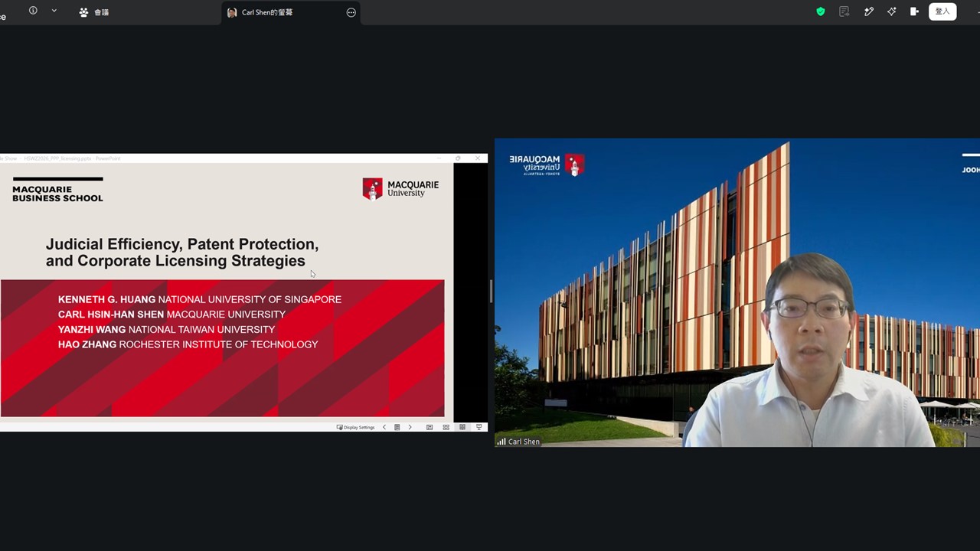Open Display Settings in PowerPoint status bar
The width and height of the screenshot is (980, 551).
click(x=356, y=427)
